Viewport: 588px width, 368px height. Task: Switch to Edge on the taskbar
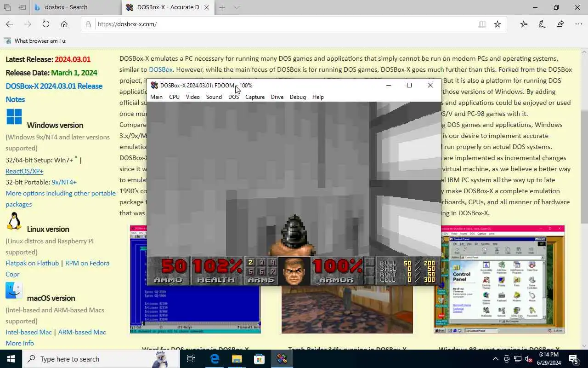pos(215,359)
